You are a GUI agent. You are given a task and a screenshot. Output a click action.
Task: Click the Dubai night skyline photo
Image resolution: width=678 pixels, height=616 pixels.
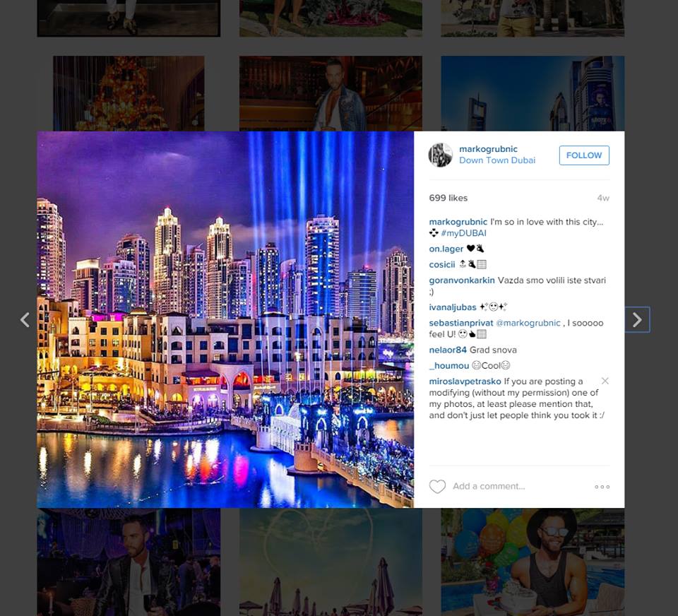[225, 319]
